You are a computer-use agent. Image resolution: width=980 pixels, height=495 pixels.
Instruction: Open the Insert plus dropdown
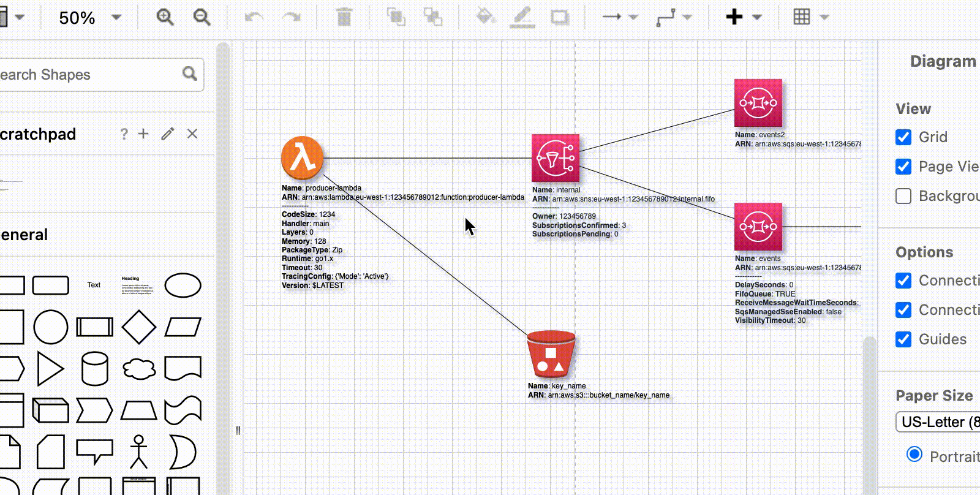click(x=743, y=17)
